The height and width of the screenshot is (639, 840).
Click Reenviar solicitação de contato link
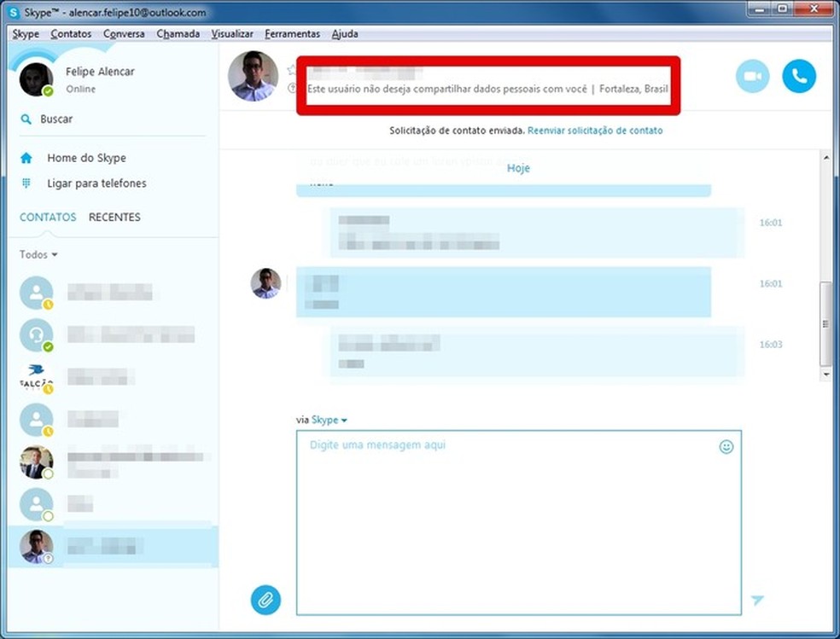(x=595, y=131)
